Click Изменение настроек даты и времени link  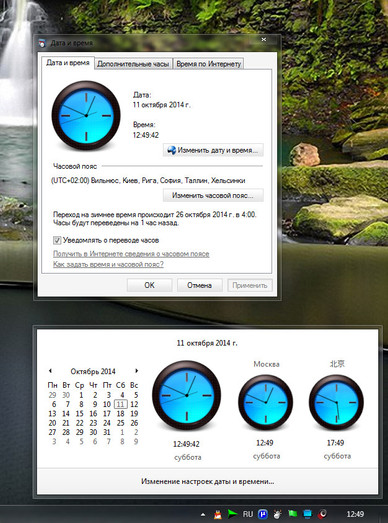(208, 482)
